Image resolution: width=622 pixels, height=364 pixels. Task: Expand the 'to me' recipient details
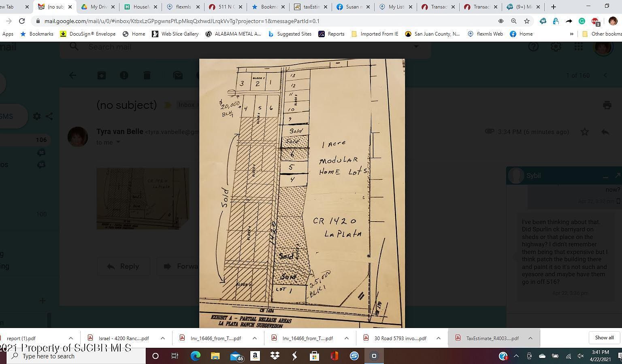[x=118, y=142]
